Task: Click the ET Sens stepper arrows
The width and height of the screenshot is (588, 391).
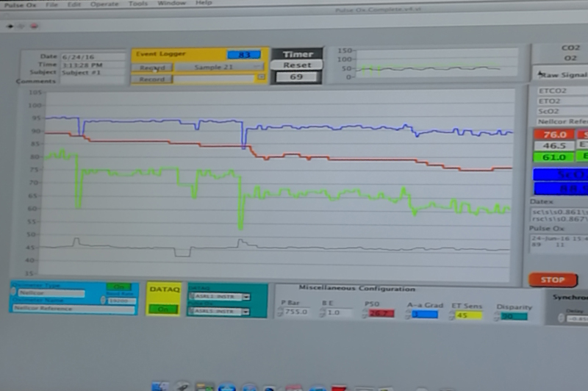Action: click(451, 315)
